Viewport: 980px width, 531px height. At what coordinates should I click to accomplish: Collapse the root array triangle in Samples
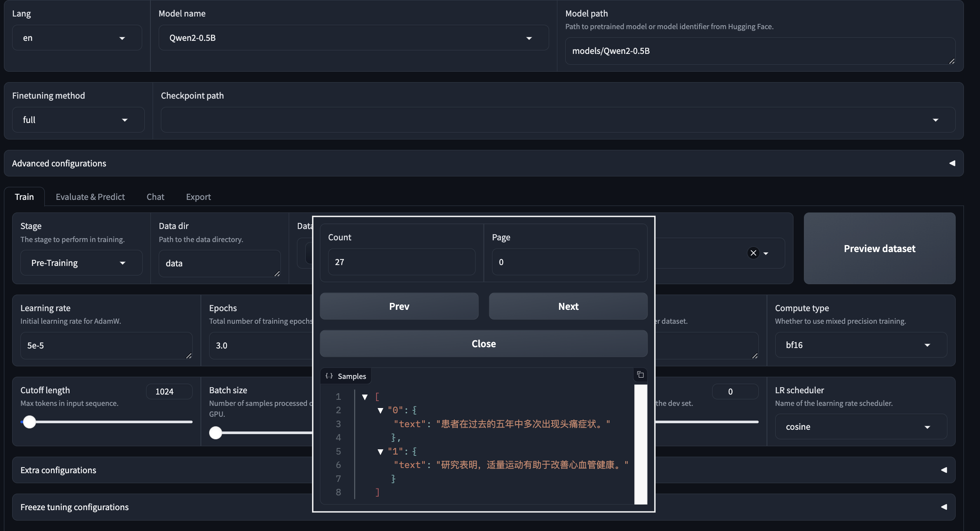[x=365, y=397]
